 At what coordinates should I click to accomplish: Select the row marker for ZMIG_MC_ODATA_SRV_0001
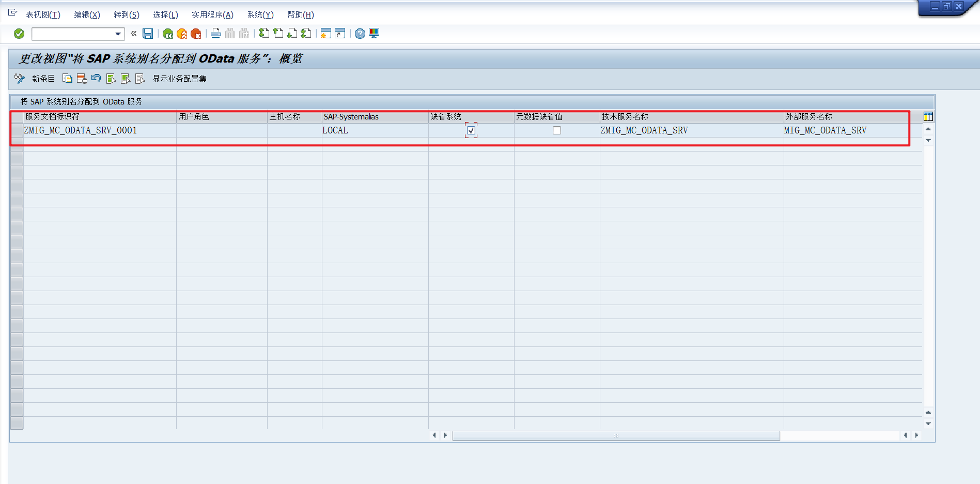pyautogui.click(x=17, y=130)
